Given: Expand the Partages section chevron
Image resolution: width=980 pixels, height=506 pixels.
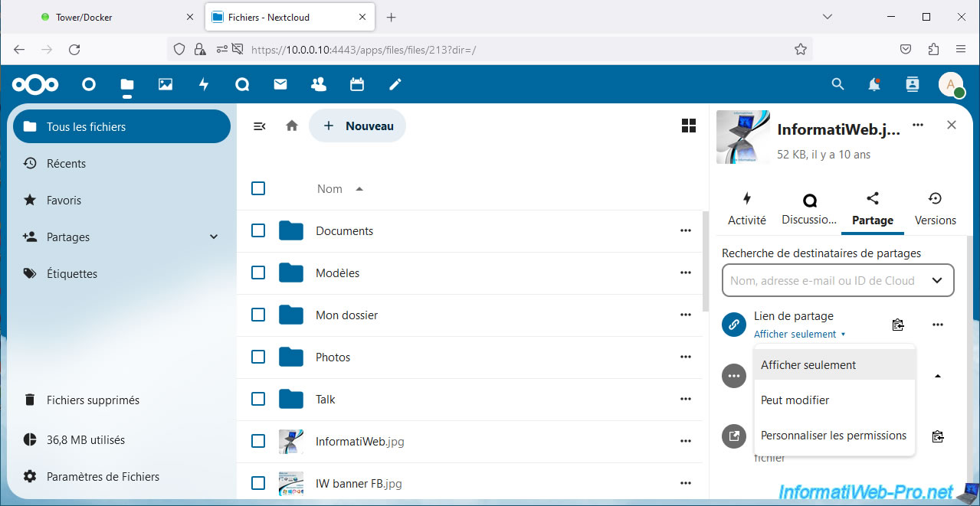Looking at the screenshot, I should pyautogui.click(x=214, y=237).
